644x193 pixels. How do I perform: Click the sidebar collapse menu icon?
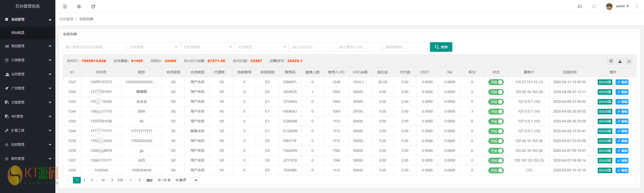(x=65, y=7)
